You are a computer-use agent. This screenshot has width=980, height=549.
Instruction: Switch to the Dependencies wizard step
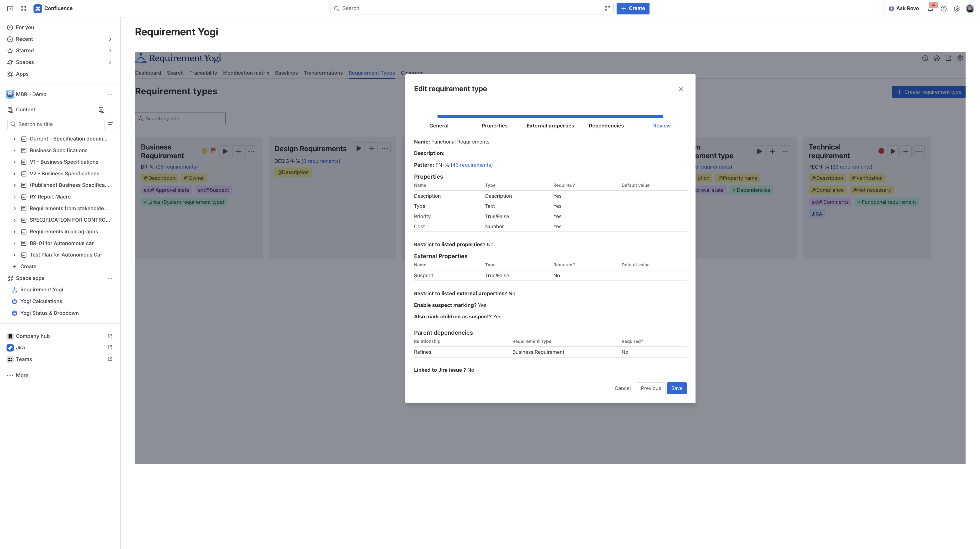click(x=606, y=126)
